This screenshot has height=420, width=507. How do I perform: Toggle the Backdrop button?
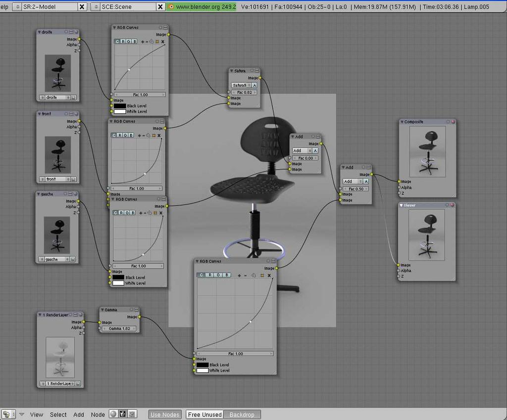(242, 415)
